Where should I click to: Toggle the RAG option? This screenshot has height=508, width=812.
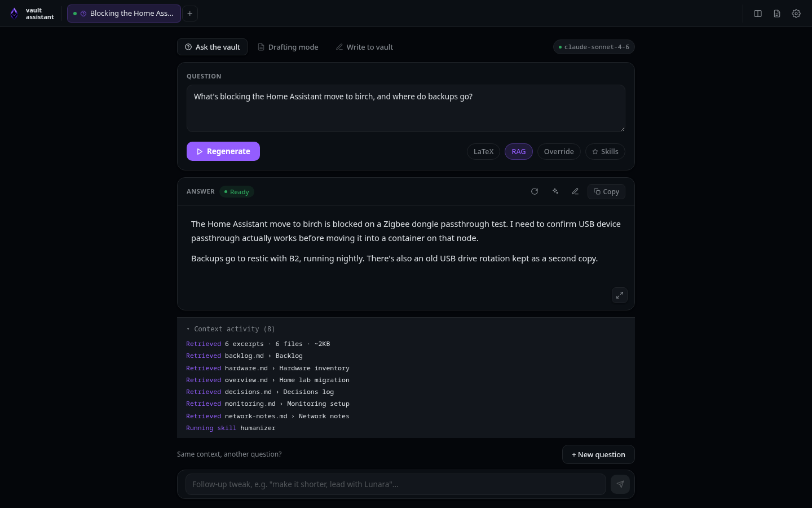(x=519, y=151)
